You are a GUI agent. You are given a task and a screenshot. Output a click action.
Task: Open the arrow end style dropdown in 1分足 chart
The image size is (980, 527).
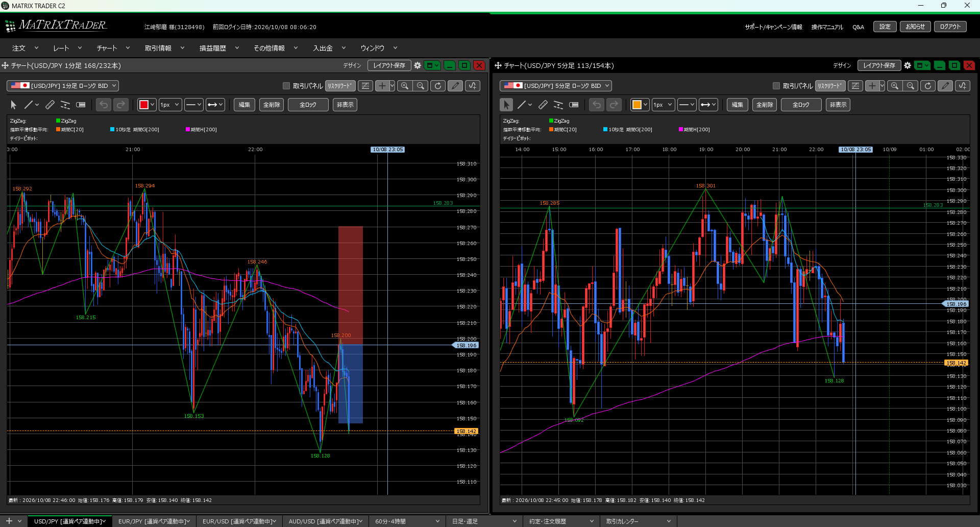coord(215,105)
